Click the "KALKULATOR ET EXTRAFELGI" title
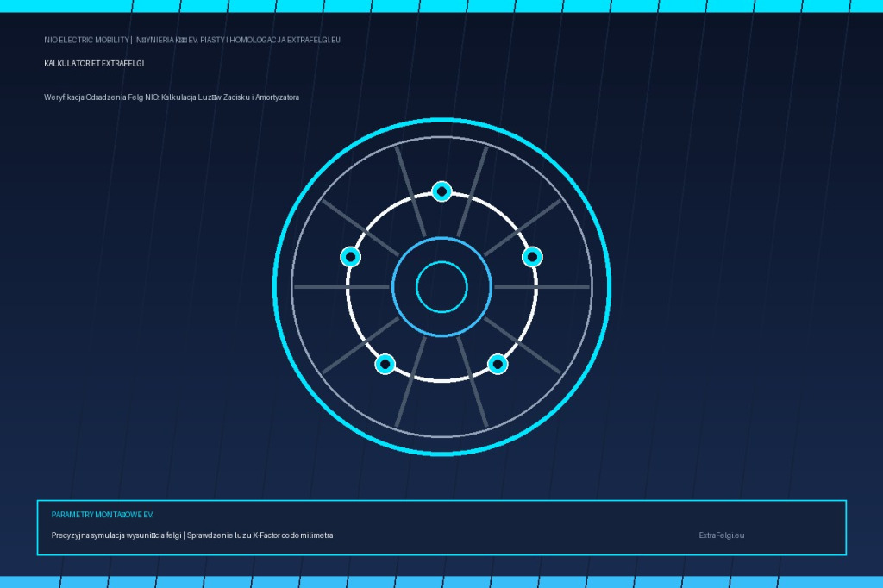This screenshot has height=588, width=883. 94,64
